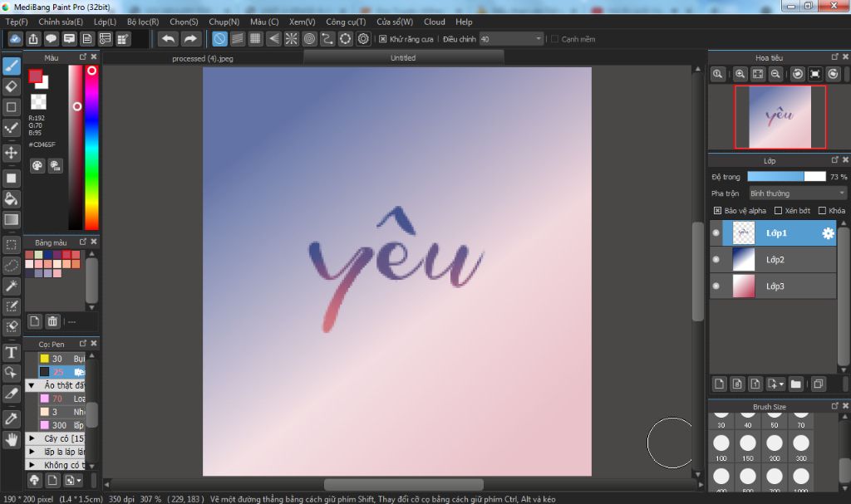Expand the lấp la lấp lánh brush group

click(x=31, y=452)
